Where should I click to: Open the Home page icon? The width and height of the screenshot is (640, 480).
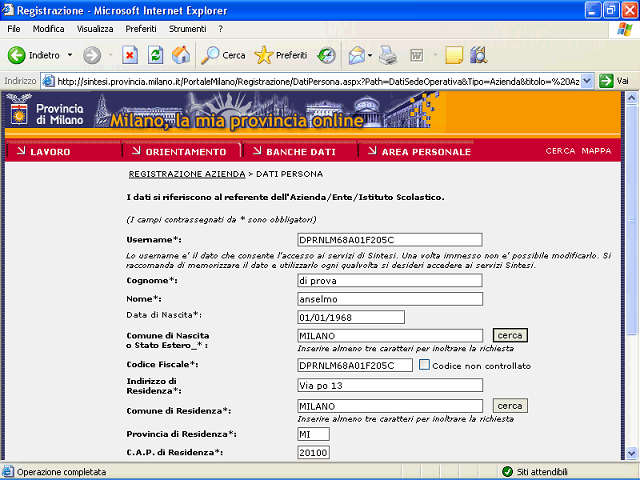[181, 55]
